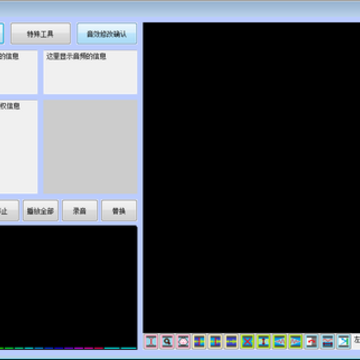The height and width of the screenshot is (360, 360).
Task: Click the small black spectrum display panel
Action: tap(68, 288)
